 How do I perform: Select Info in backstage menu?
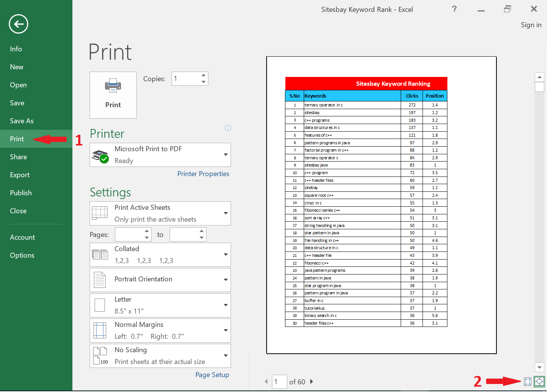pos(36,49)
